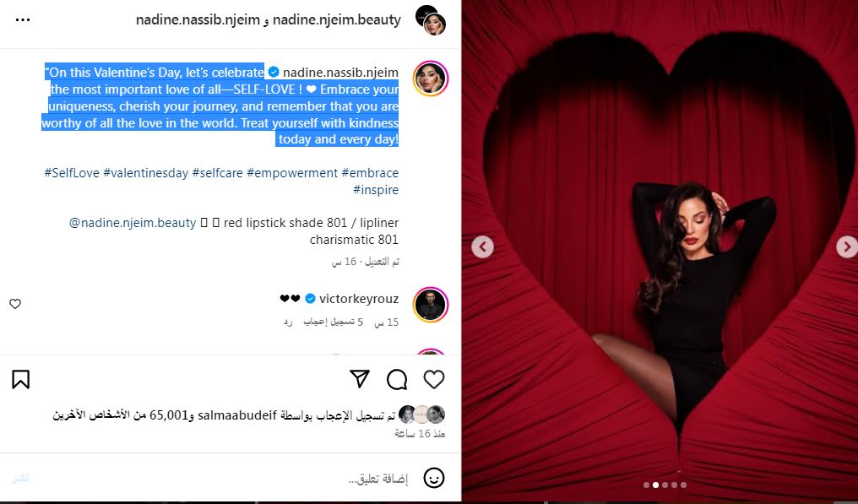This screenshot has height=504, width=858.
Task: Click the #empowerment hashtag
Action: click(x=292, y=173)
